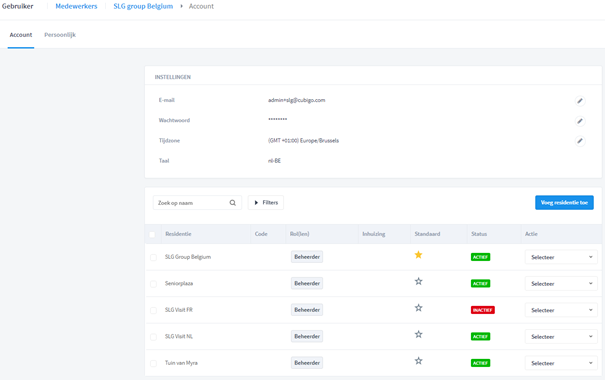Click the Europe/Brussels timezone value

(303, 140)
